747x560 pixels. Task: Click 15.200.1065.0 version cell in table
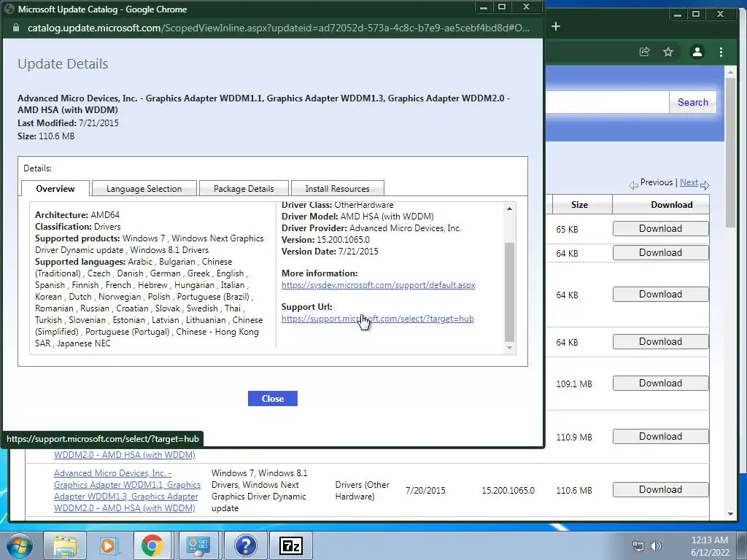(508, 490)
